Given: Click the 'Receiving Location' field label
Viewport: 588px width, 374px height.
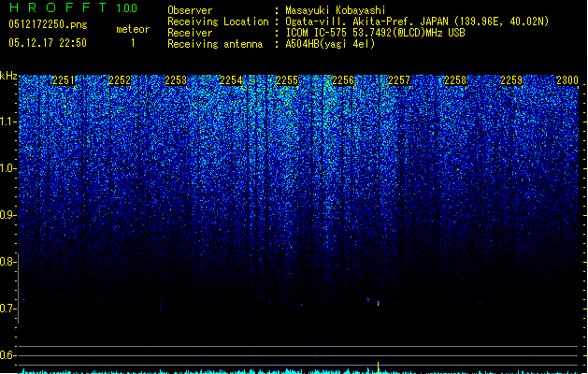Looking at the screenshot, I should pyautogui.click(x=218, y=22).
